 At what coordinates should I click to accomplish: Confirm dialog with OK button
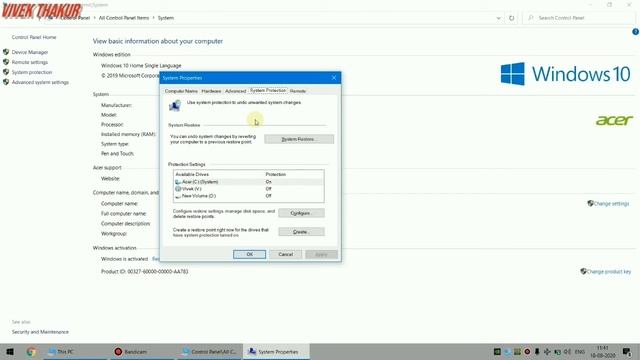coord(249,254)
